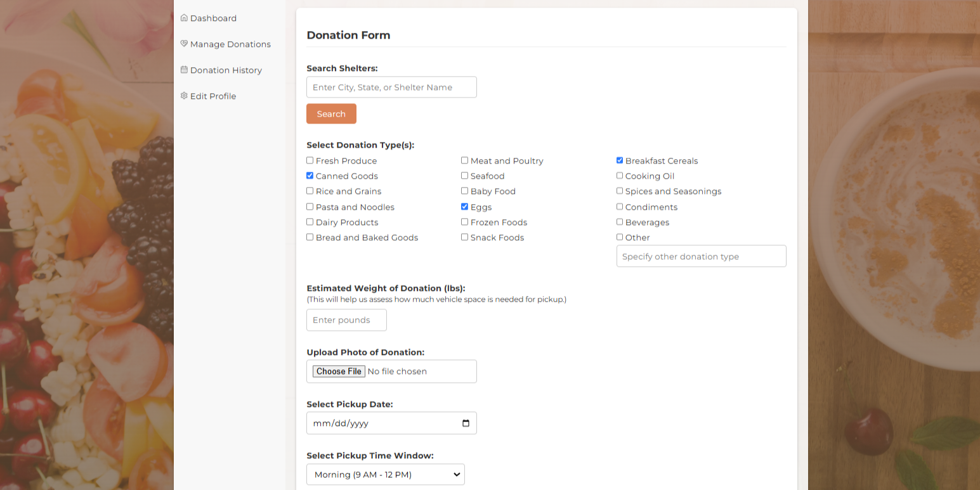Click the shelter search text field
The height and width of the screenshot is (490, 980).
[391, 87]
